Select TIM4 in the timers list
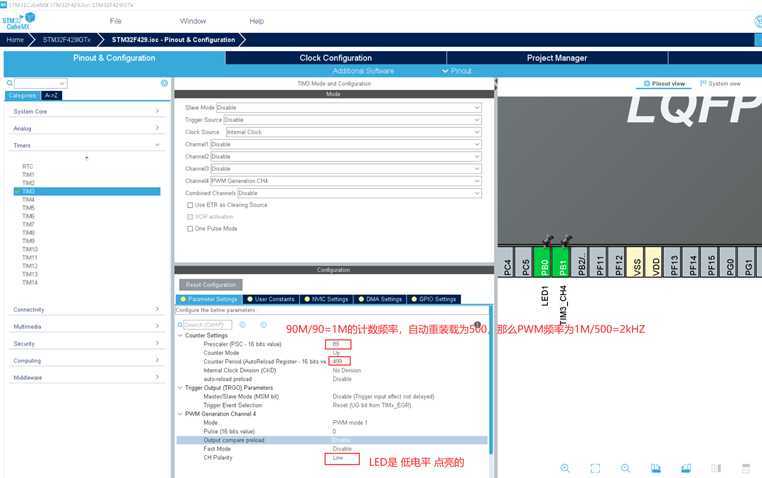The image size is (762, 478). pos(28,200)
